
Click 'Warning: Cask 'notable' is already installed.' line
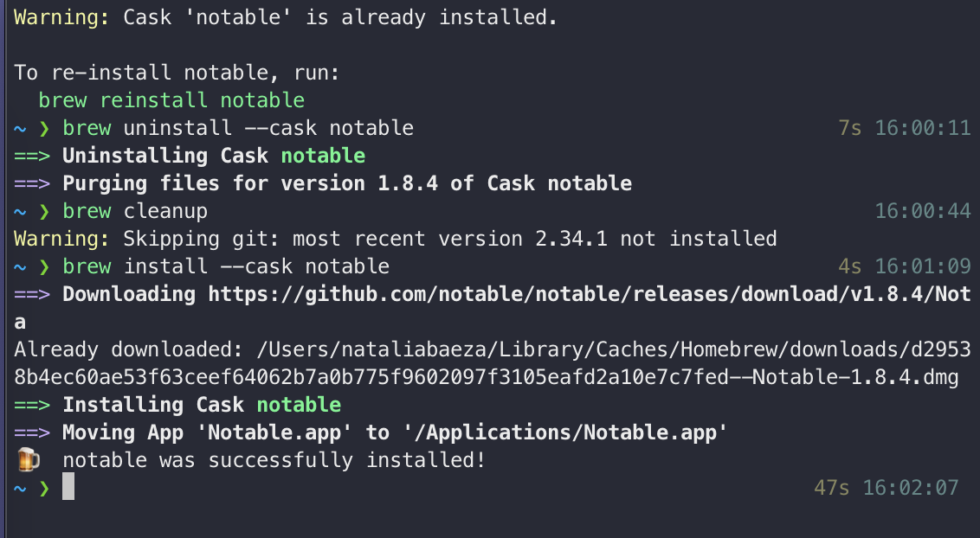(285, 17)
